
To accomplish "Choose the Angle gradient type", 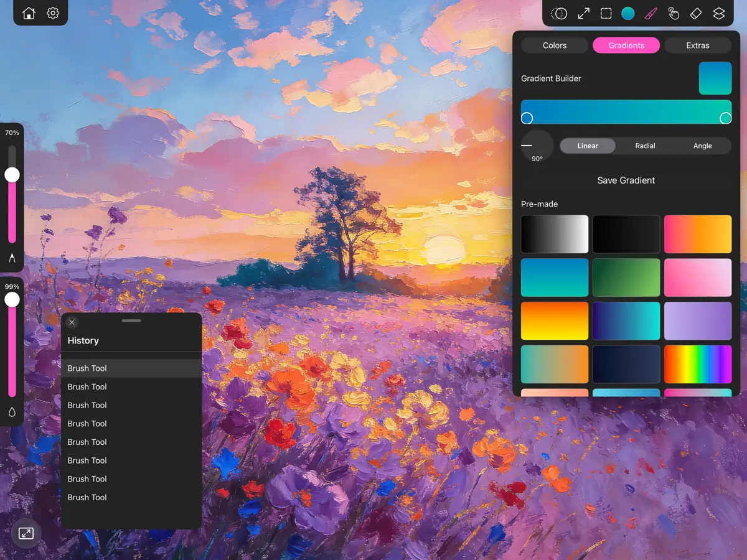I will tap(702, 146).
